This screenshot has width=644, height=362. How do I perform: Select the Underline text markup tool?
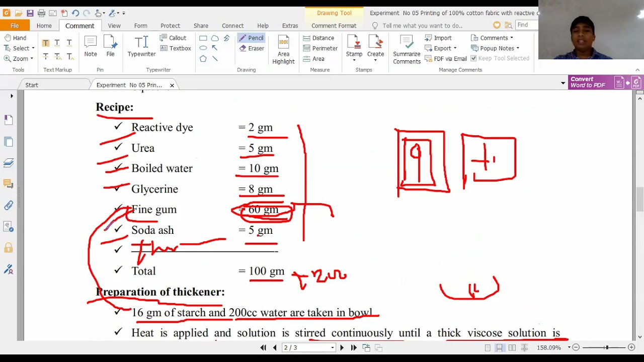coord(69,43)
